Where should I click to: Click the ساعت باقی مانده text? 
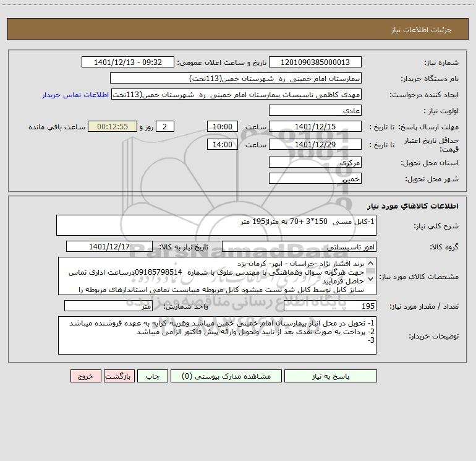coord(57,127)
